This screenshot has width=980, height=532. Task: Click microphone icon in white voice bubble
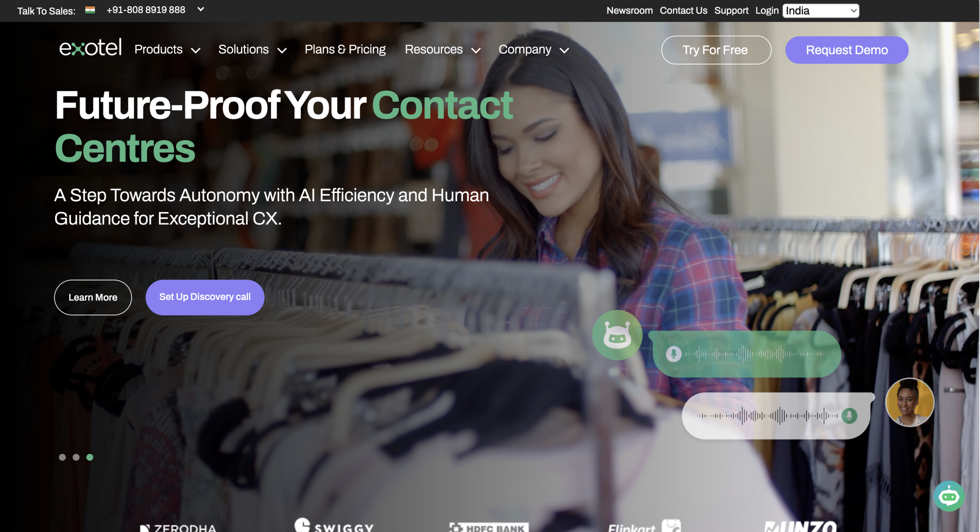(849, 416)
